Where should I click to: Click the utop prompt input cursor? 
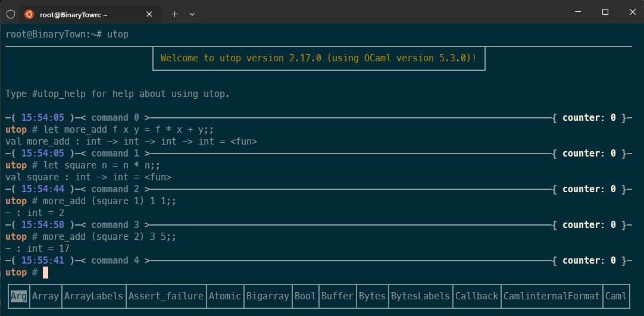(x=45, y=273)
